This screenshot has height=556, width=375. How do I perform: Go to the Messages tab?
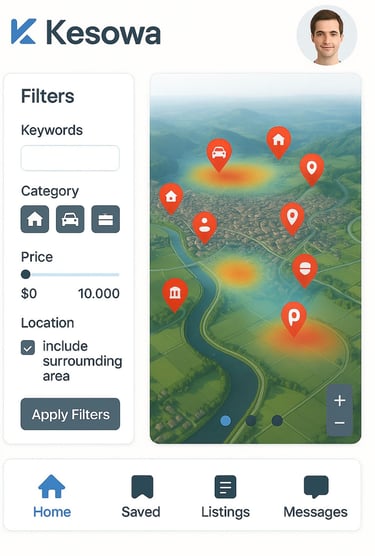point(315,497)
